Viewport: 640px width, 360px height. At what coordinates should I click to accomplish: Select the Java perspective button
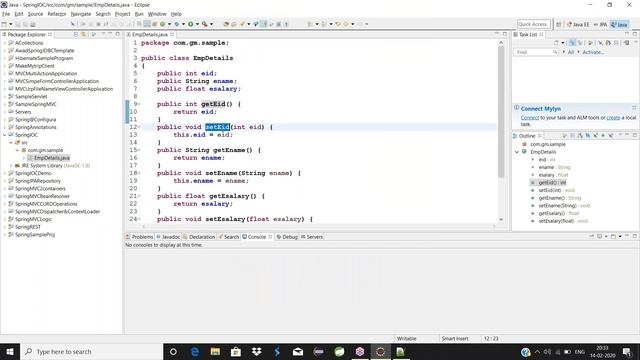[x=619, y=24]
